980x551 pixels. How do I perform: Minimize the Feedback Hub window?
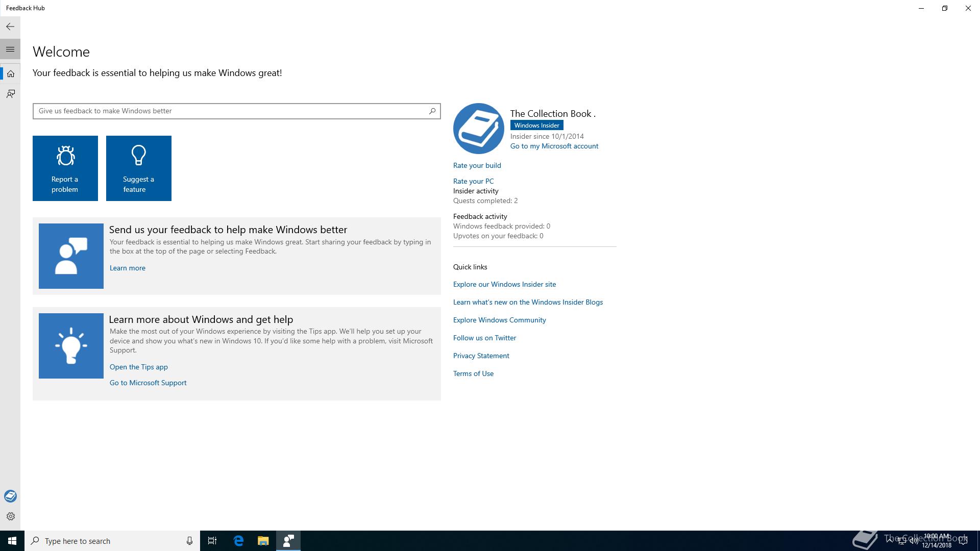(x=921, y=8)
